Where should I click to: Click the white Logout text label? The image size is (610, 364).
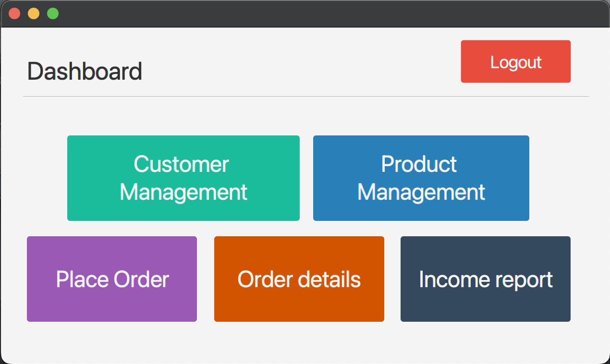coord(516,62)
